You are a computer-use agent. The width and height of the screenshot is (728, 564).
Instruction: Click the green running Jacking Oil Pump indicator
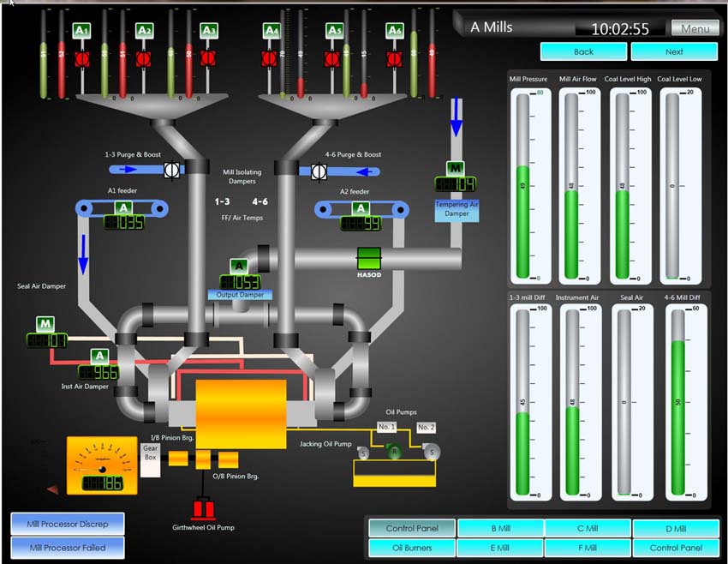(x=394, y=451)
